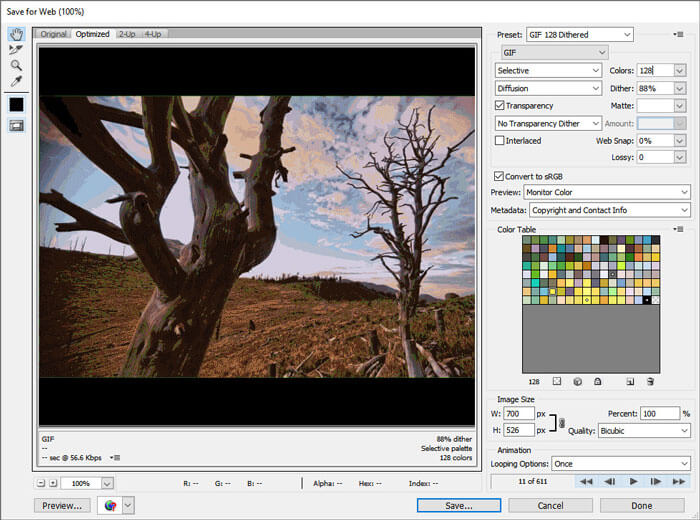
Task: Select the Slice Select tool
Action: [x=17, y=50]
